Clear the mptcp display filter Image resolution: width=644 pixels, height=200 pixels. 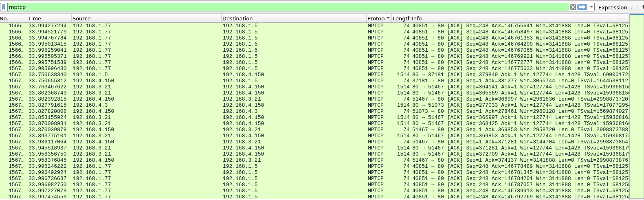[573, 7]
